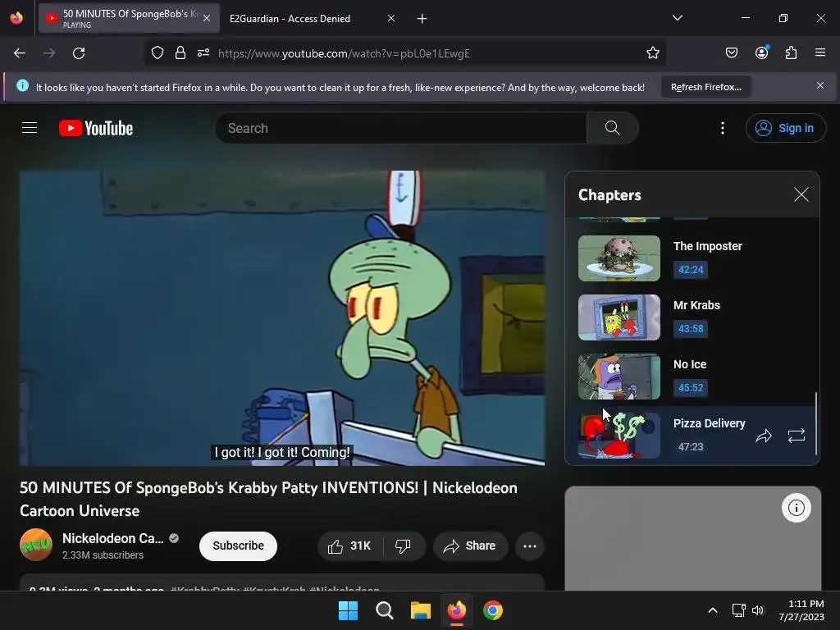The image size is (840, 630).
Task: Click the ad info icon
Action: coord(796,507)
